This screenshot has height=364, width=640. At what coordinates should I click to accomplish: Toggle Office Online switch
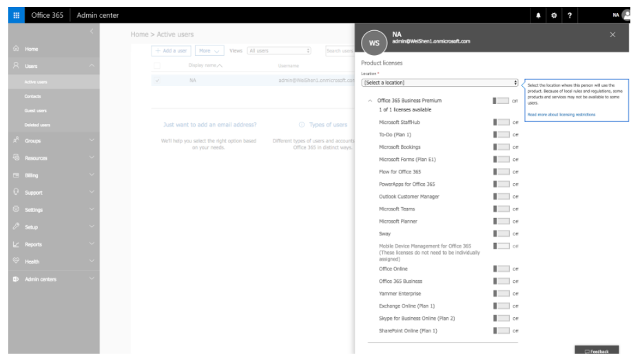pyautogui.click(x=502, y=268)
